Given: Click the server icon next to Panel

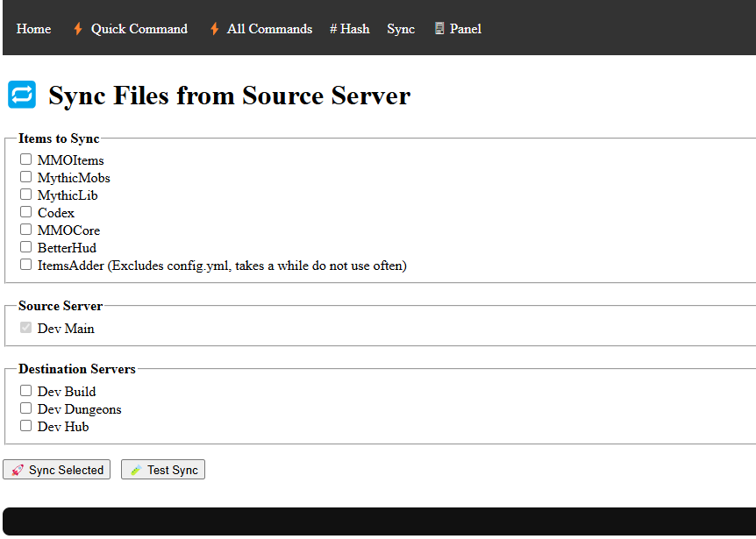Looking at the screenshot, I should (439, 29).
